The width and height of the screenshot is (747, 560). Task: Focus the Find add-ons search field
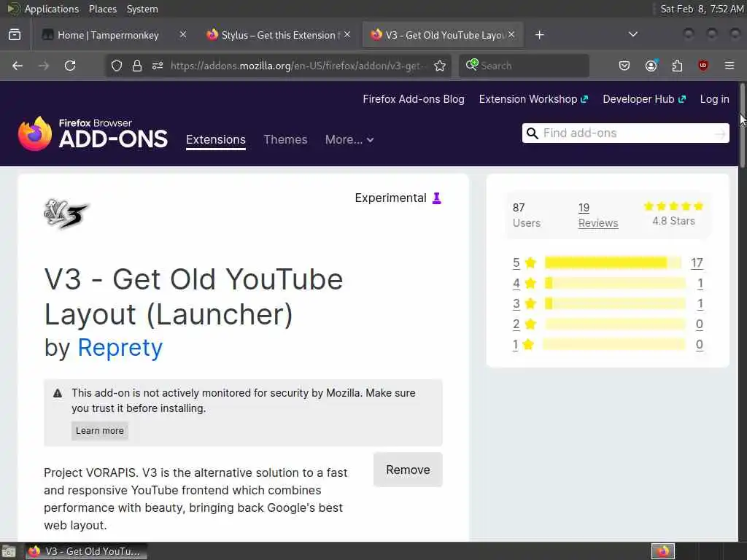(x=625, y=133)
